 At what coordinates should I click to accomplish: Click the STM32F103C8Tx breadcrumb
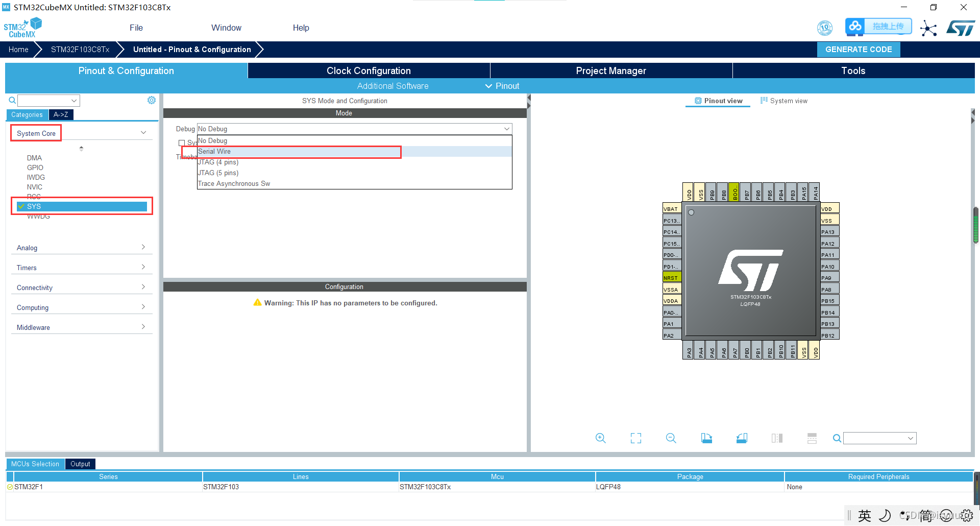click(x=80, y=50)
